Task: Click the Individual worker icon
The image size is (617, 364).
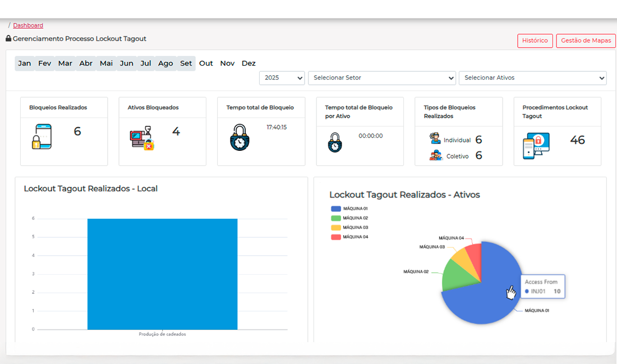Action: (x=435, y=138)
